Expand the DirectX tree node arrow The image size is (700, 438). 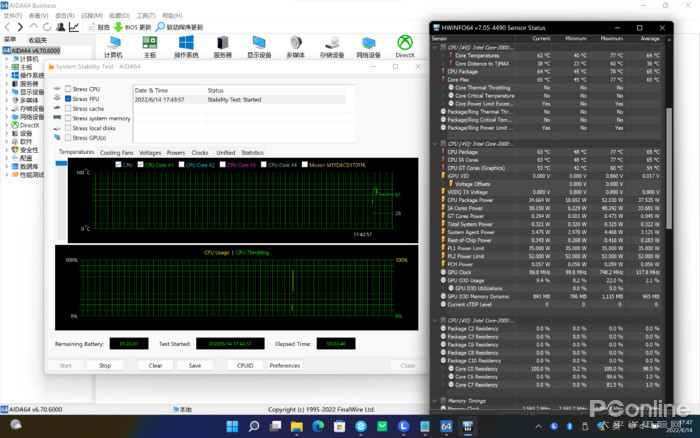click(x=6, y=125)
